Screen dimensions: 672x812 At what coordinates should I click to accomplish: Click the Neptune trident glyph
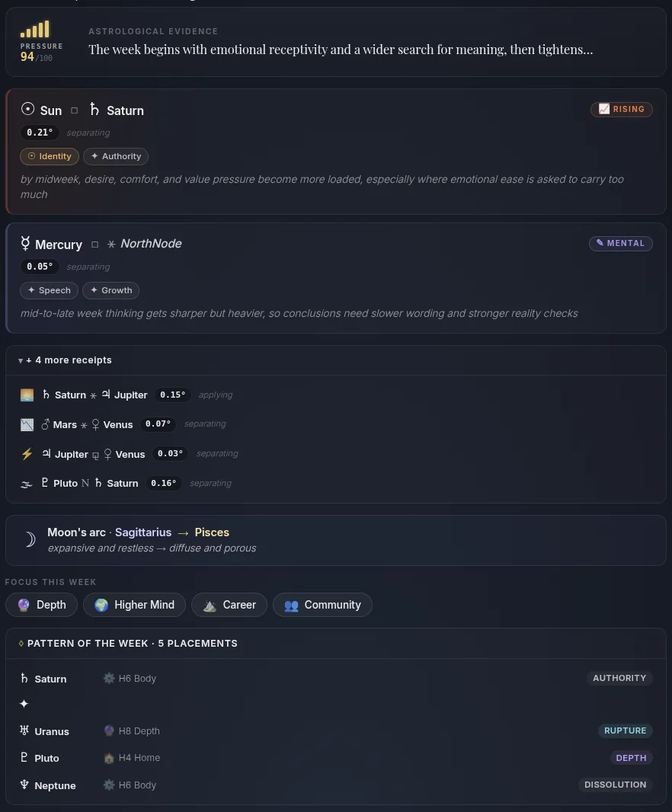(24, 785)
